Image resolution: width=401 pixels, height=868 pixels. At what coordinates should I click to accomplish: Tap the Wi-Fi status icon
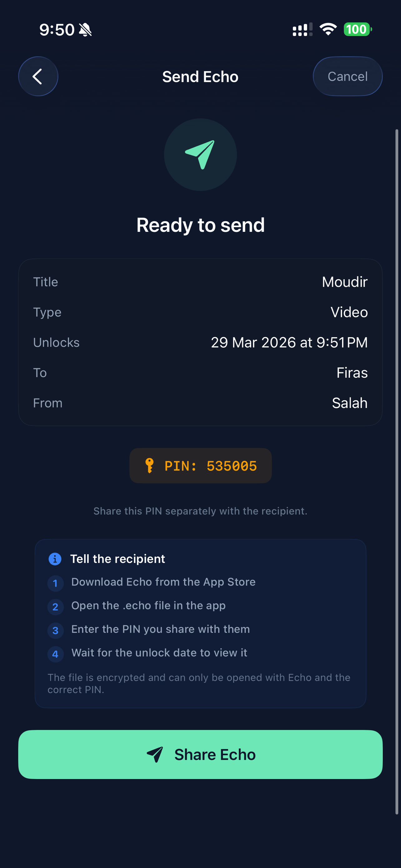coord(328,29)
